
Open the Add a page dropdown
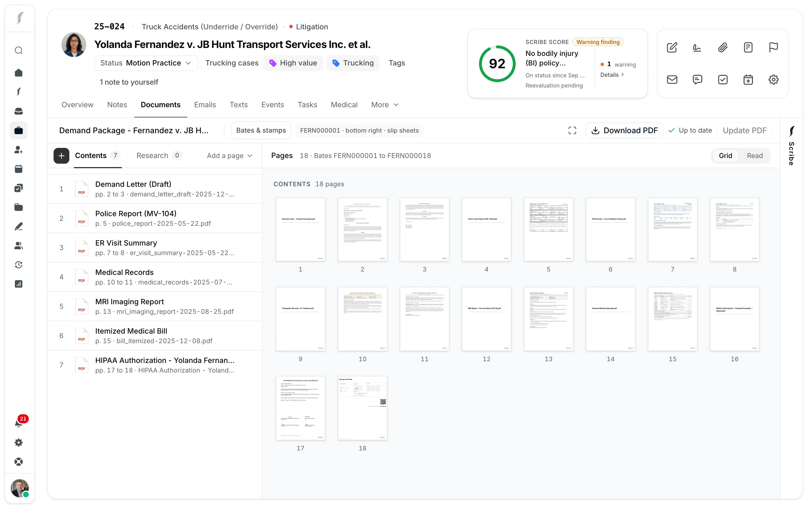230,156
